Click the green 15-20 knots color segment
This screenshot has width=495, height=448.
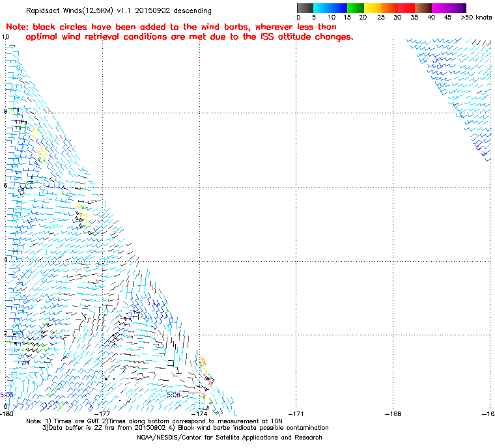pyautogui.click(x=356, y=8)
